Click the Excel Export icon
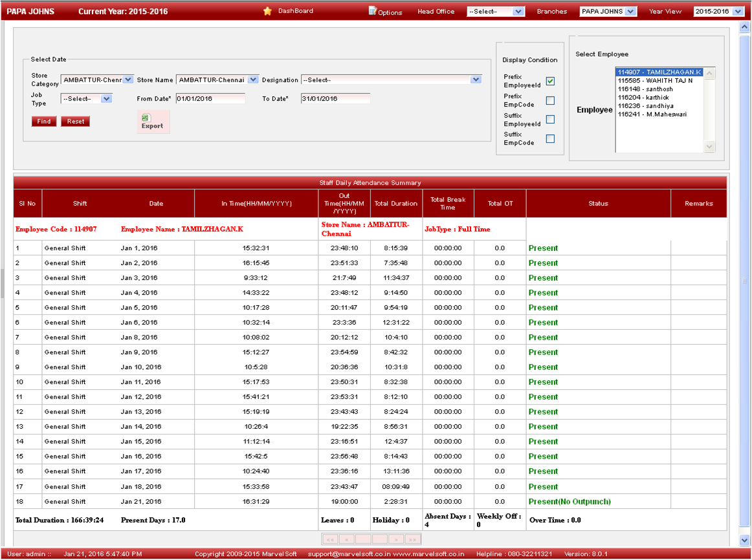 pos(146,118)
